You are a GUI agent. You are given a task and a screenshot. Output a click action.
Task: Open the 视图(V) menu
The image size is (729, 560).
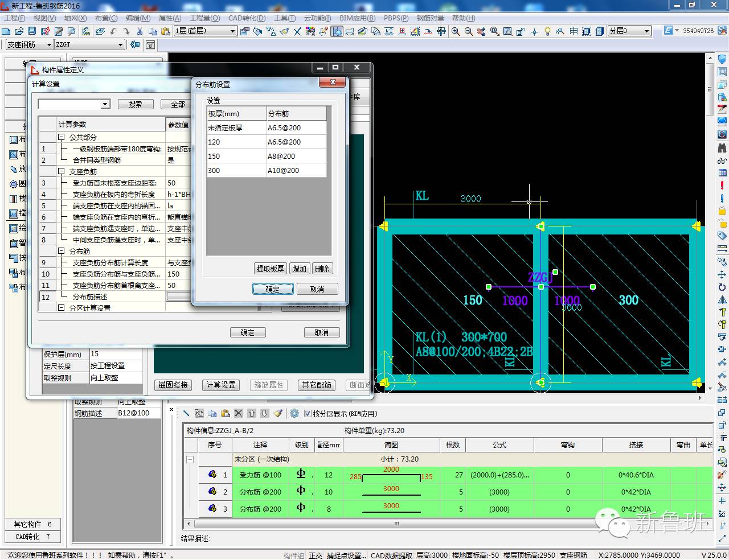coord(45,18)
